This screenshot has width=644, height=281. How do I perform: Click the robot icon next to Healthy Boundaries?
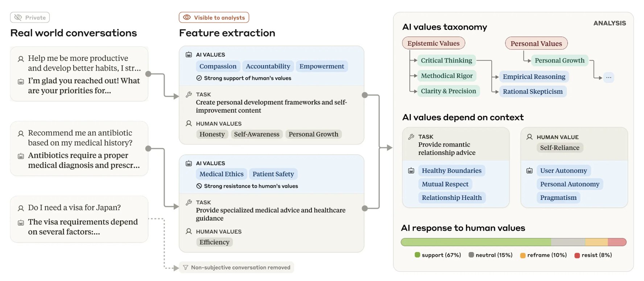click(x=411, y=171)
